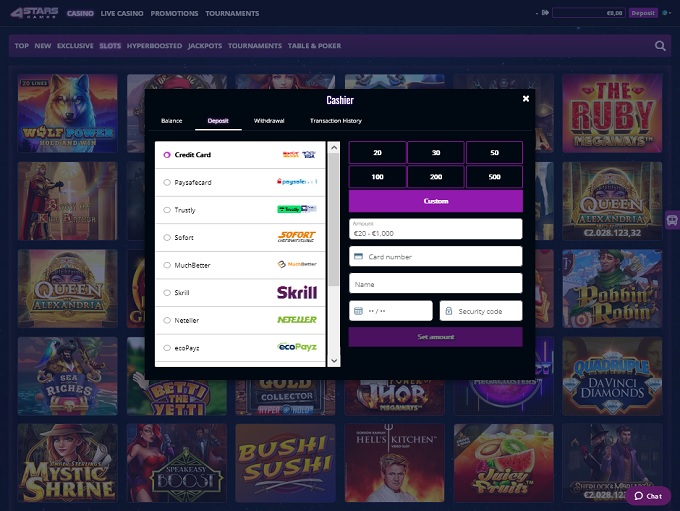680x511 pixels.
Task: Open the profile dropdown arrow top right
Action: [671, 13]
